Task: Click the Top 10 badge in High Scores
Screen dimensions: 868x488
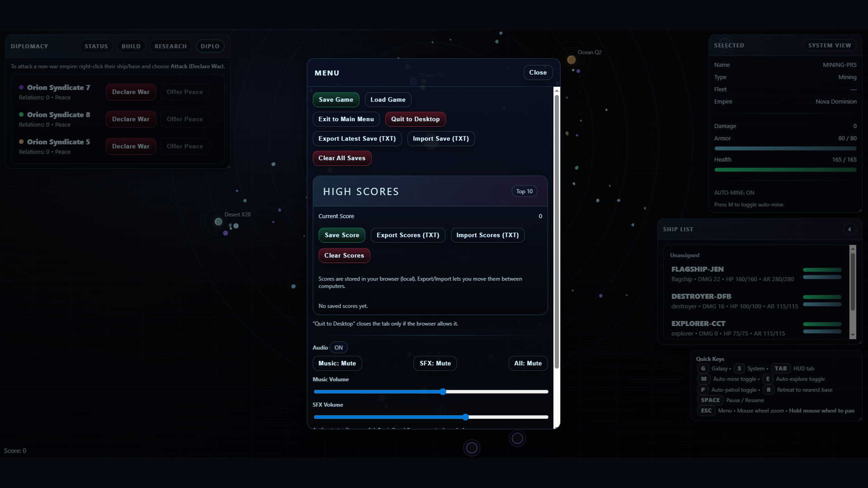Action: click(x=524, y=192)
